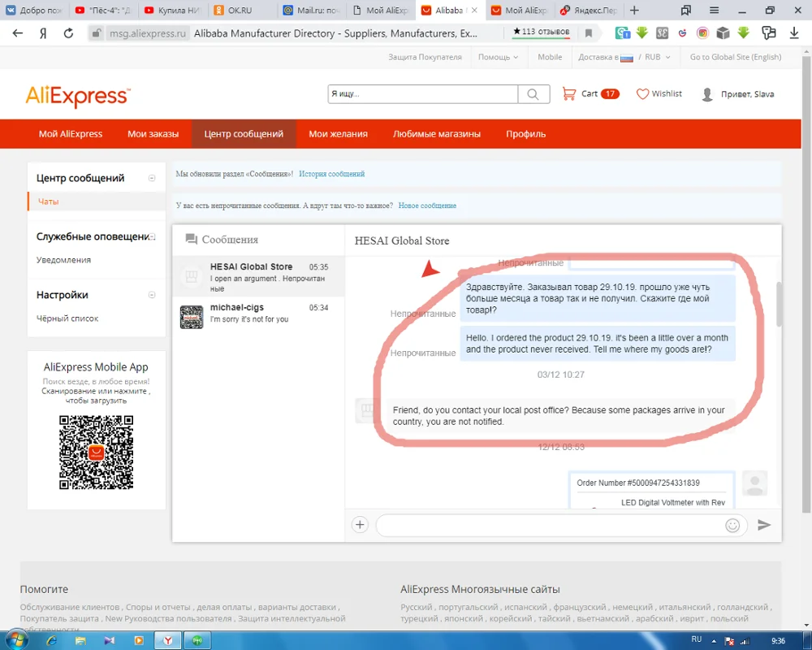
Task: Click the michael-cigs avatar thumbnail
Action: tap(191, 317)
